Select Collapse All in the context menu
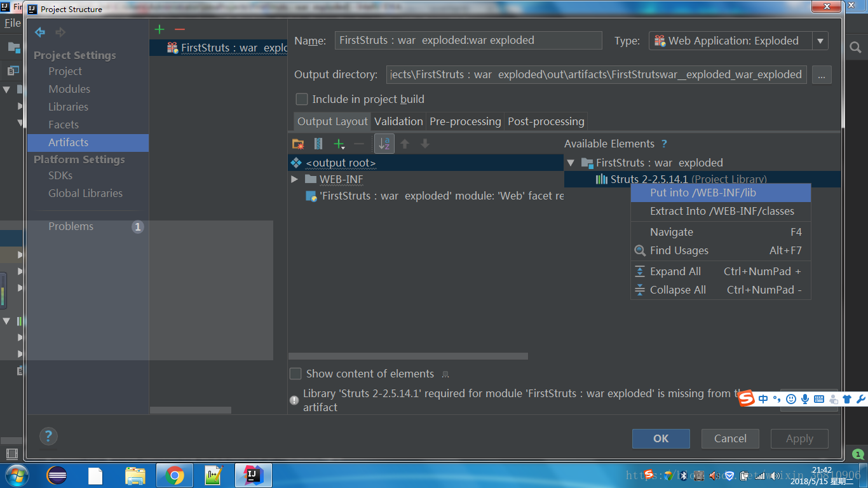868x488 pixels. point(721,290)
